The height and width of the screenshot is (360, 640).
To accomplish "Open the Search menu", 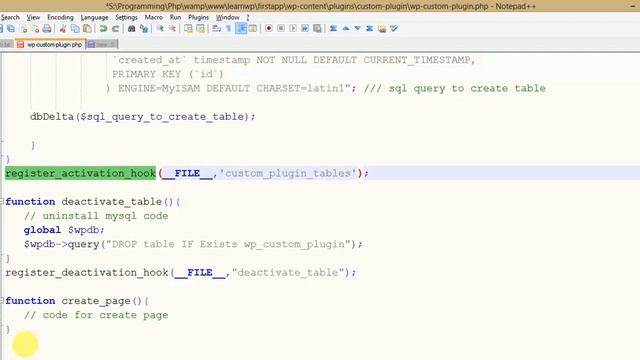I will 10,17.
